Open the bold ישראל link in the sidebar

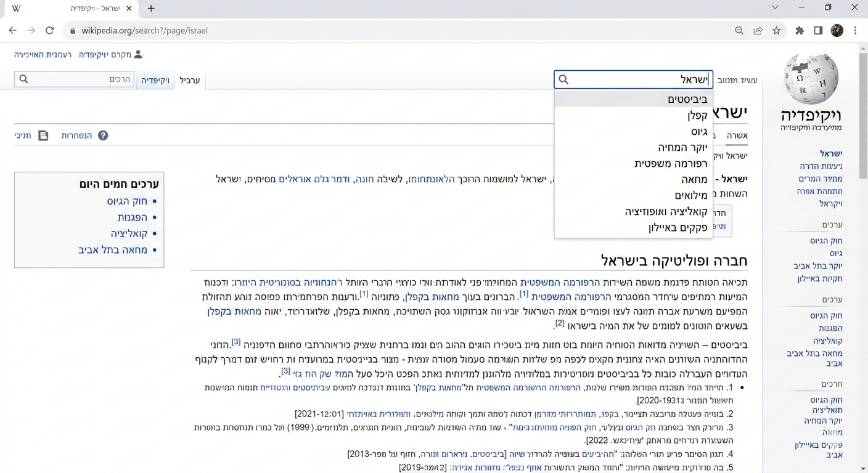pyautogui.click(x=831, y=153)
